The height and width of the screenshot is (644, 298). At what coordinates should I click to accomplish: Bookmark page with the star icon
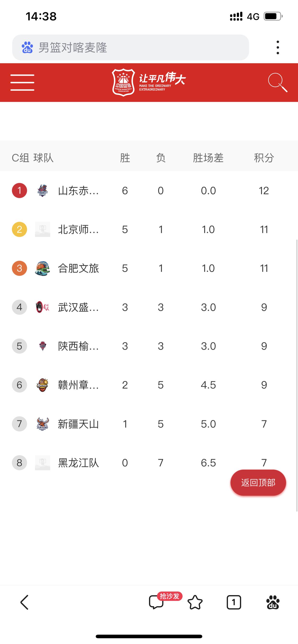coord(195,602)
